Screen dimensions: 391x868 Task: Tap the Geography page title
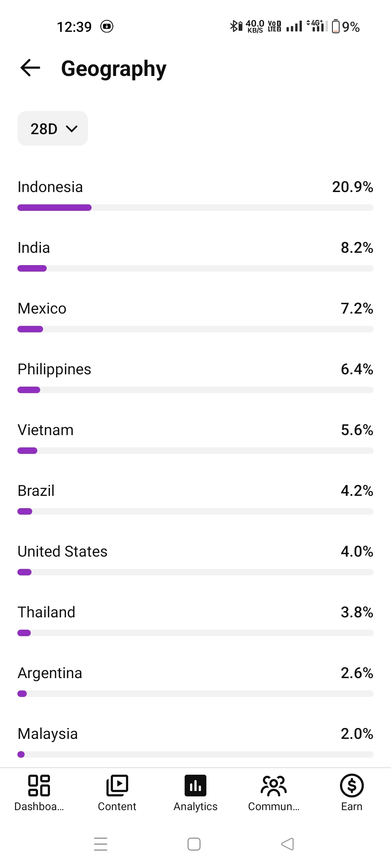coord(114,69)
